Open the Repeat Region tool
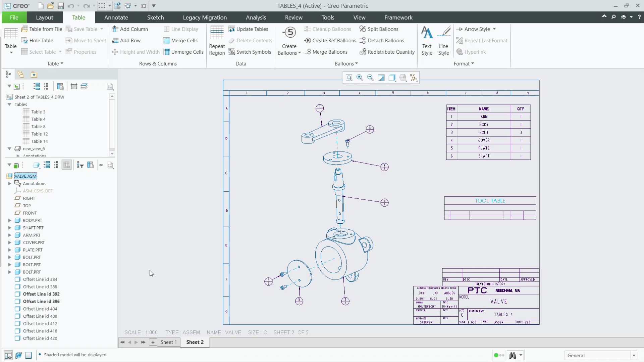Screen dimensions: 644x362 (217, 41)
